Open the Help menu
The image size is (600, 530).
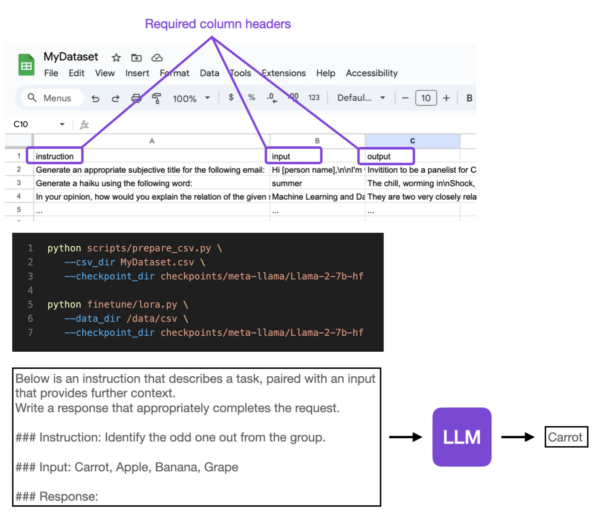point(326,73)
